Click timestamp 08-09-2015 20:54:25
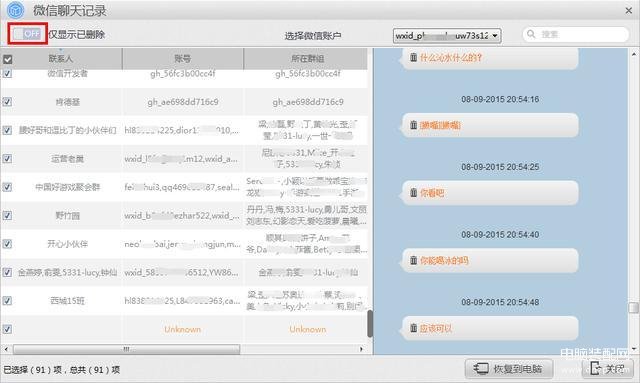 coord(500,167)
